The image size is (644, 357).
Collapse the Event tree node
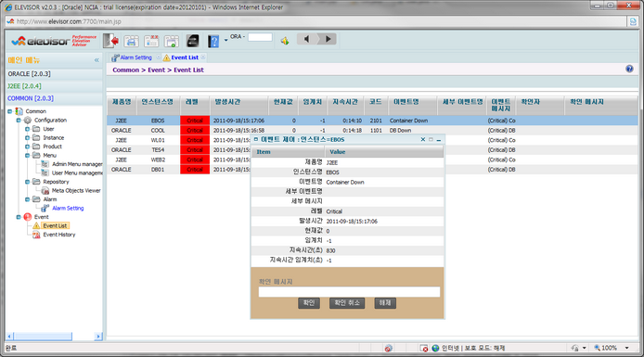click(19, 217)
